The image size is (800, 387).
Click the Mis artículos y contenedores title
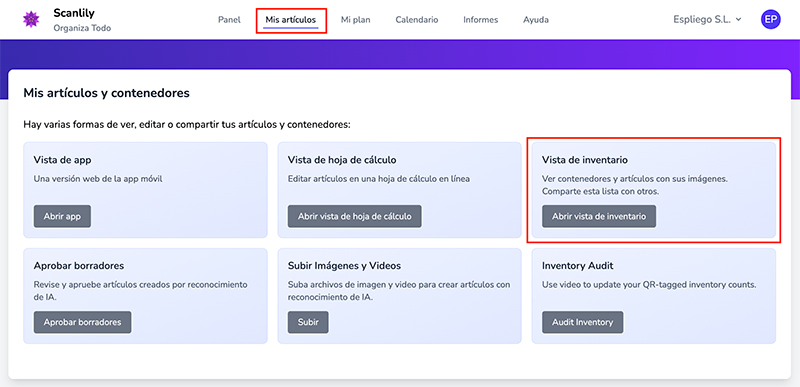(107, 93)
